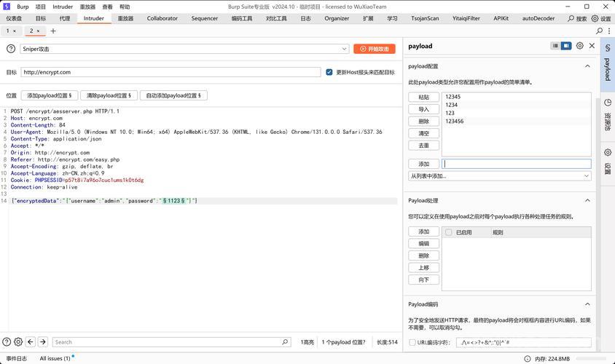This screenshot has height=364, width=615.
Task: Open the kebab menu on tab row
Action: click(609, 31)
